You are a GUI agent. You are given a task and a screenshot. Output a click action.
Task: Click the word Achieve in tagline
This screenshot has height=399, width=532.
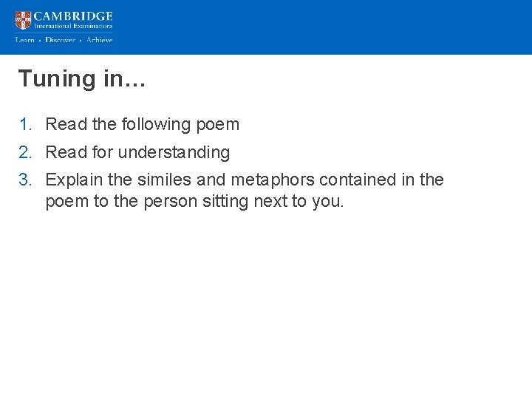tap(99, 40)
